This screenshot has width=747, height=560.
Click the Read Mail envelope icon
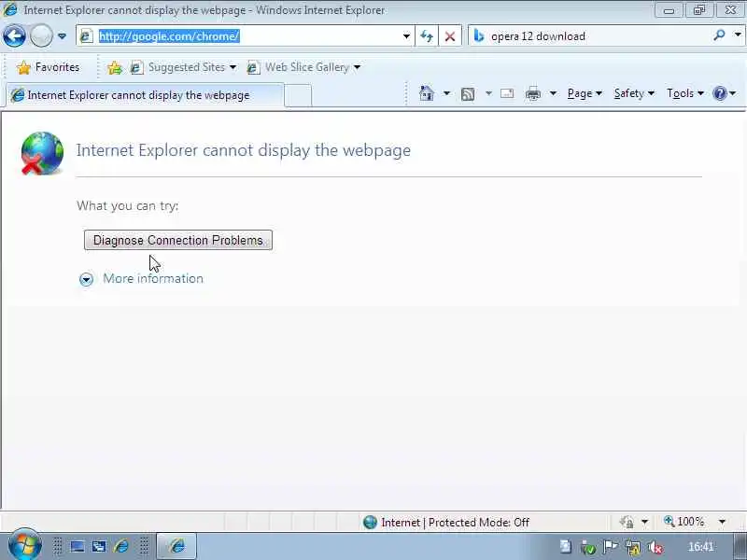pos(507,93)
